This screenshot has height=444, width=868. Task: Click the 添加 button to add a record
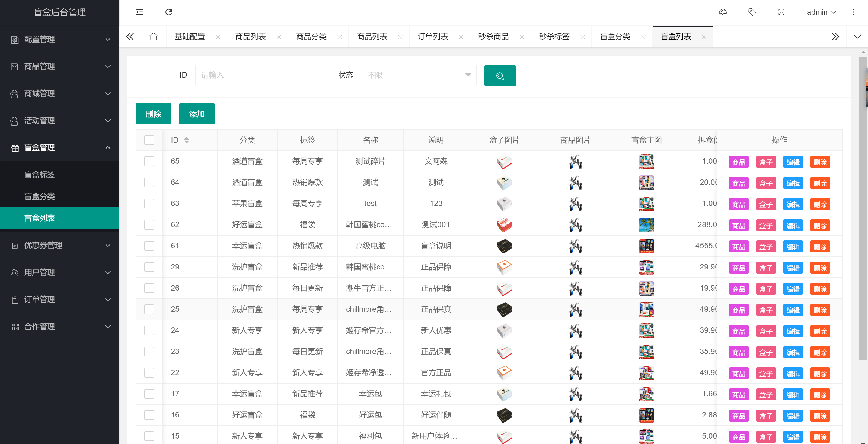(x=197, y=114)
